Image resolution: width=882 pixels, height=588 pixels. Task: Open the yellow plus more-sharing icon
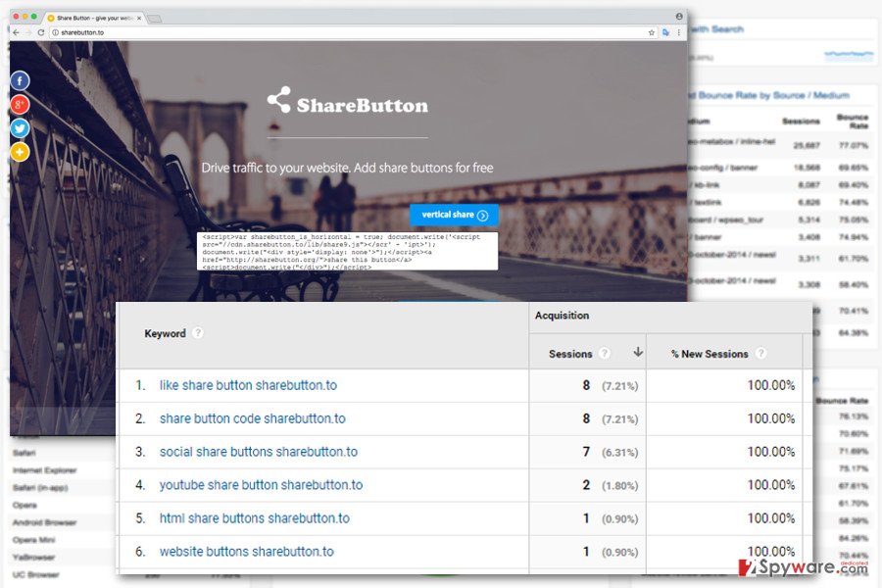pos(20,152)
